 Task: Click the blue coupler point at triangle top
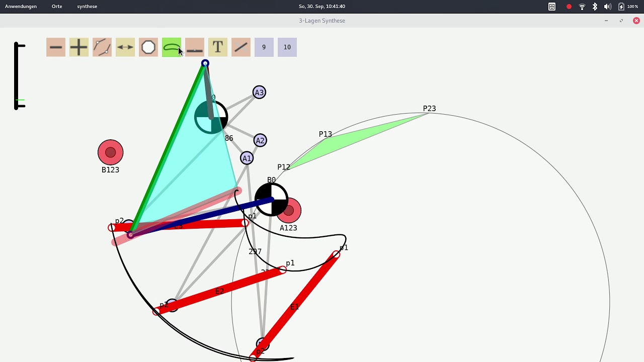pyautogui.click(x=205, y=63)
